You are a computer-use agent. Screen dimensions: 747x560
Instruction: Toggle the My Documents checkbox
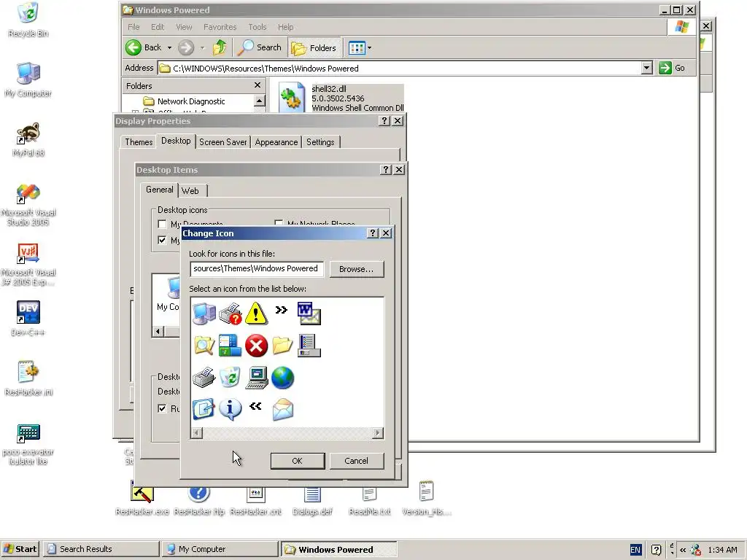pyautogui.click(x=163, y=224)
